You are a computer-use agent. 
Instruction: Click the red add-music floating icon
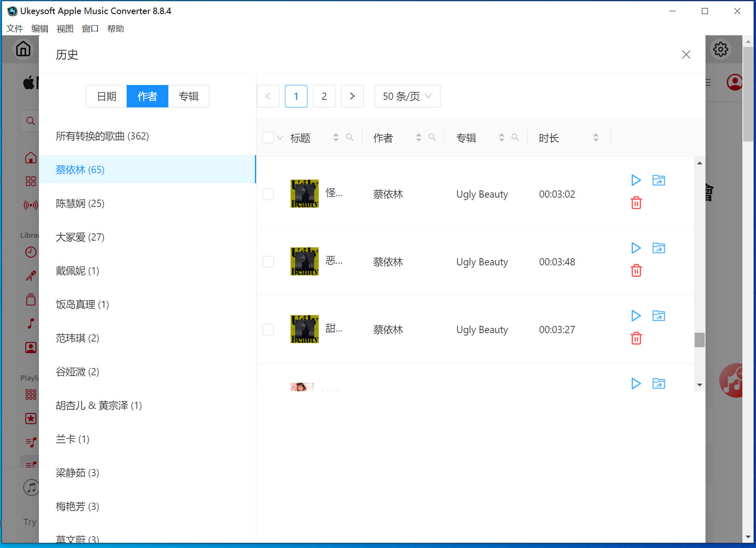point(732,380)
